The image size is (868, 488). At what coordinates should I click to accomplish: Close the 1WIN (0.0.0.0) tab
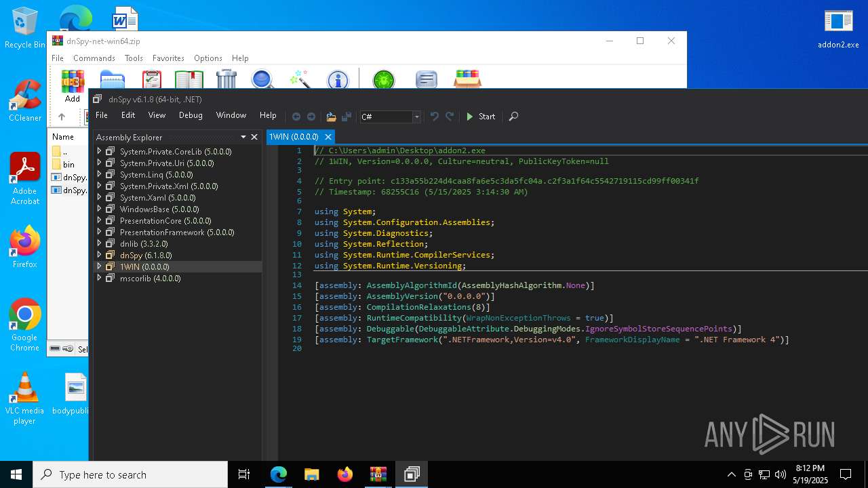click(328, 137)
